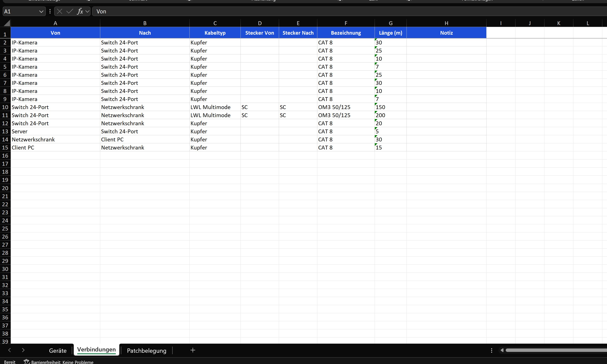Select cell with Server in row 13

56,131
